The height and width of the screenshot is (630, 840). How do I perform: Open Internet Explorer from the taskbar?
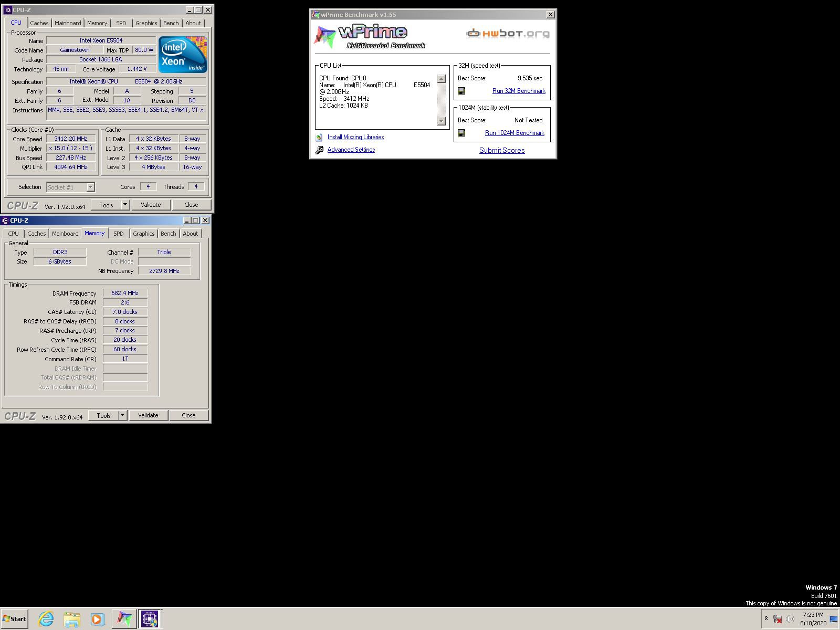(46, 619)
